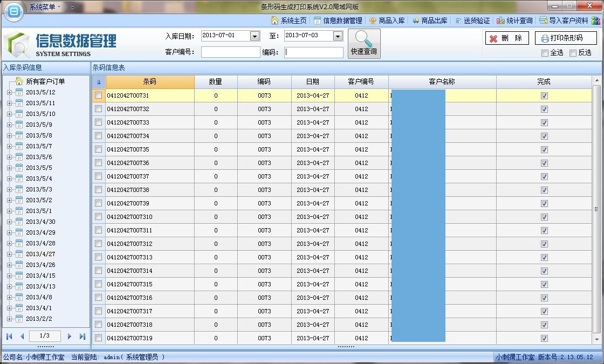Select the 2013/4/15 date entry

(40, 276)
